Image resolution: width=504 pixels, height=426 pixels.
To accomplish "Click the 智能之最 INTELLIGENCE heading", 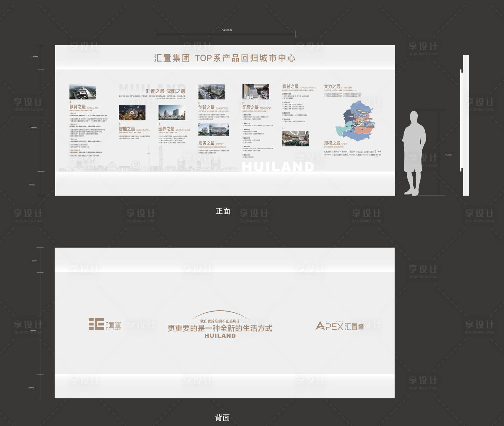I will [134, 129].
